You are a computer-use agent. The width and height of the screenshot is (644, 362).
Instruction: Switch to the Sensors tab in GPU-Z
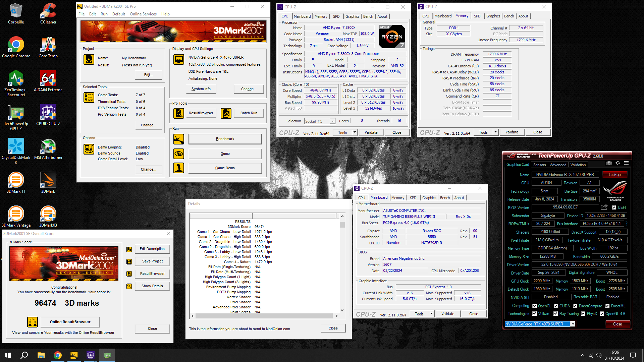pos(539,165)
